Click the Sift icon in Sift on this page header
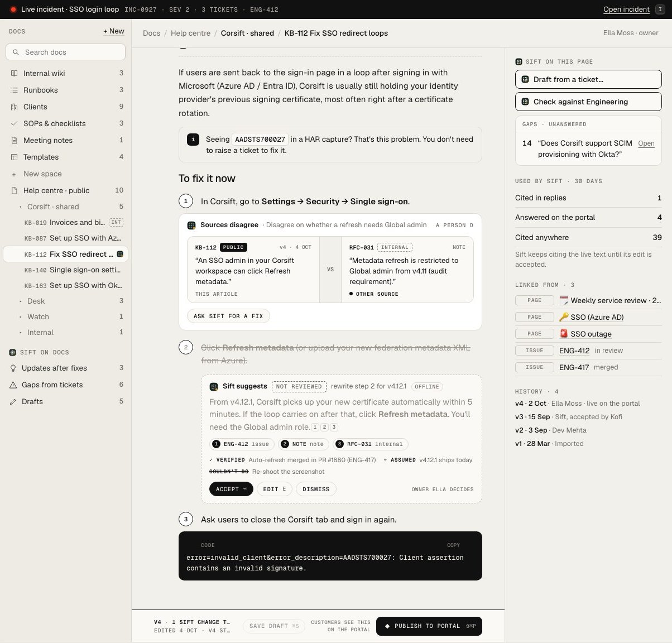 click(519, 61)
